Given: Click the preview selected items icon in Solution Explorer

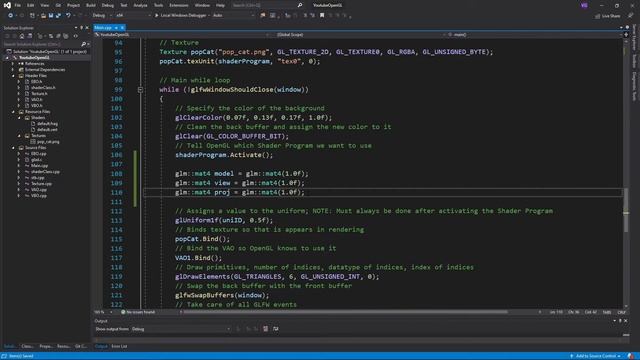Looking at the screenshot, I should (76, 36).
